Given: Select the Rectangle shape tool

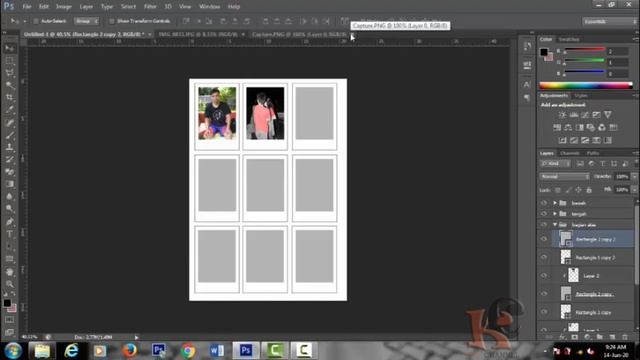Looking at the screenshot, I should (x=9, y=258).
